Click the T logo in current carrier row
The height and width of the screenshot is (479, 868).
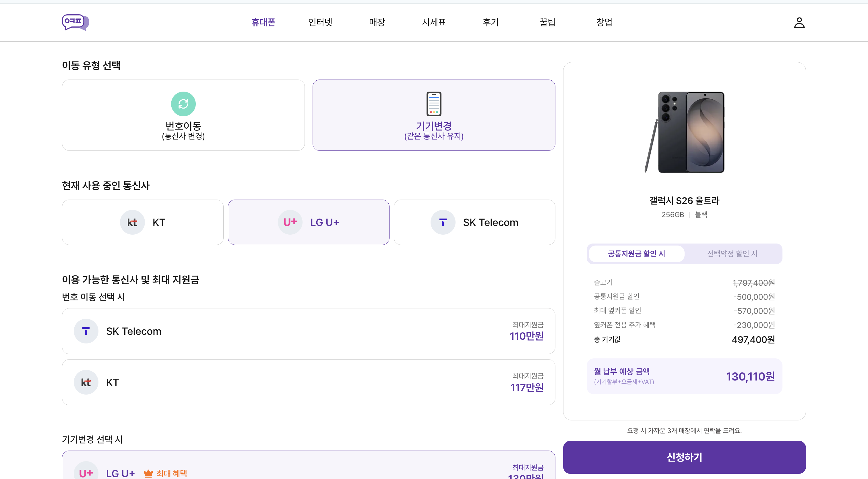pyautogui.click(x=443, y=222)
